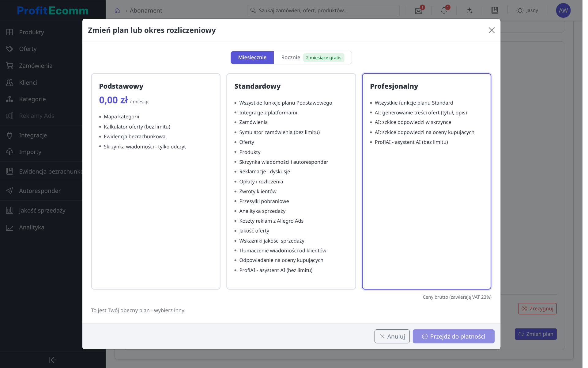The image size is (588, 368).
Task: Click the Oferty tag icon
Action: click(x=9, y=49)
